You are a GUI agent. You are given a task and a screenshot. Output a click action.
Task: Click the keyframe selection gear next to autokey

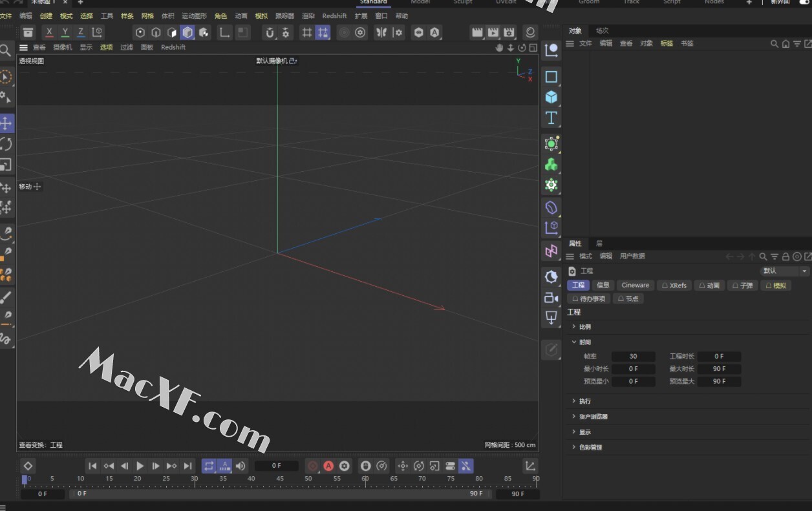[x=344, y=466]
